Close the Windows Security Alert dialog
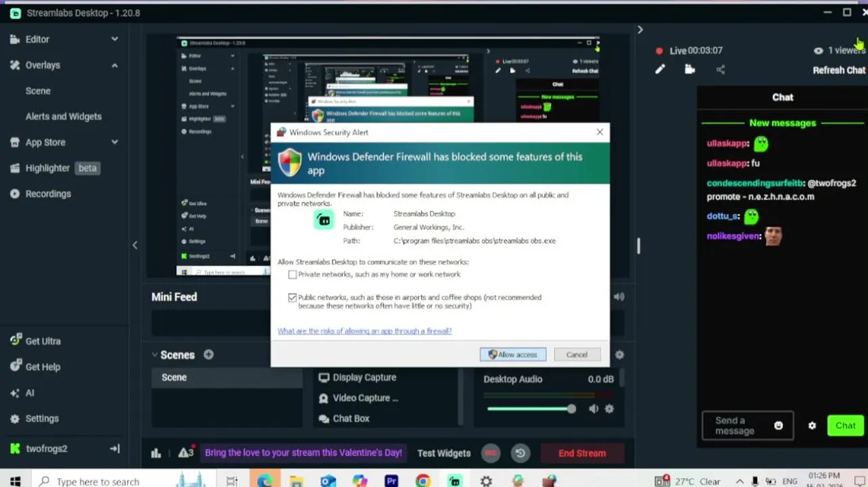This screenshot has width=868, height=487. click(x=600, y=132)
